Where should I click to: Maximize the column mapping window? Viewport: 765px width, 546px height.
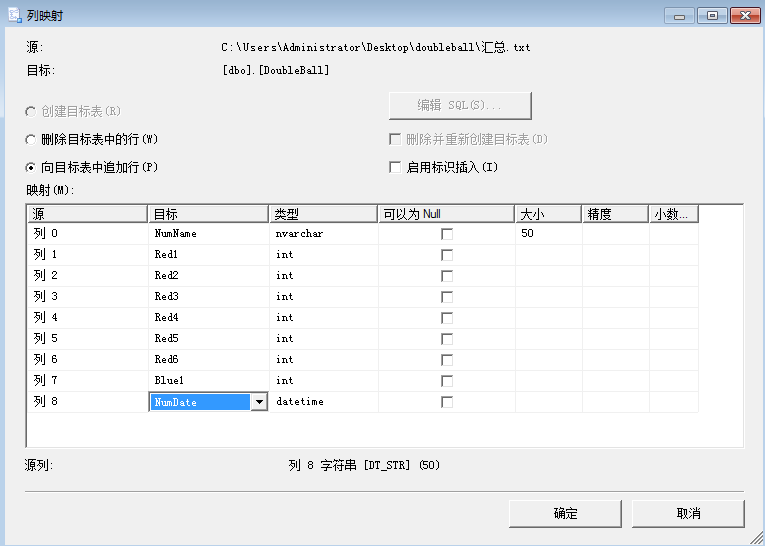pyautogui.click(x=712, y=16)
